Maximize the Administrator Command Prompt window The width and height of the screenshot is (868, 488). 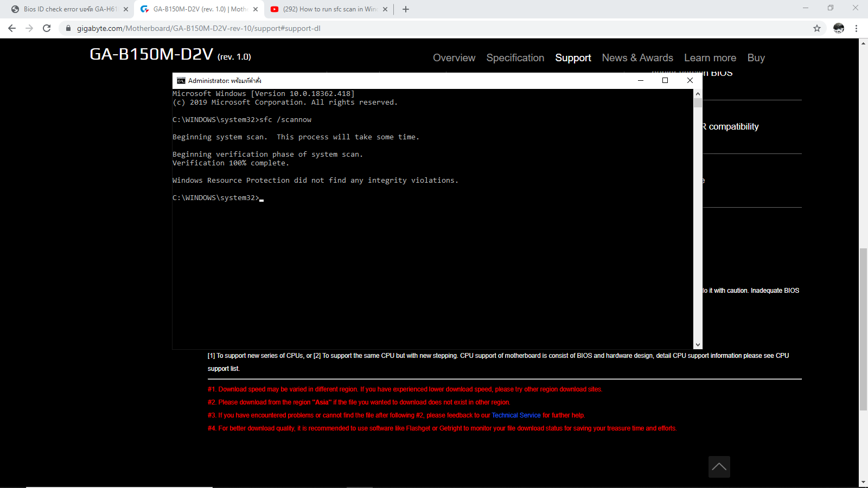(665, 80)
